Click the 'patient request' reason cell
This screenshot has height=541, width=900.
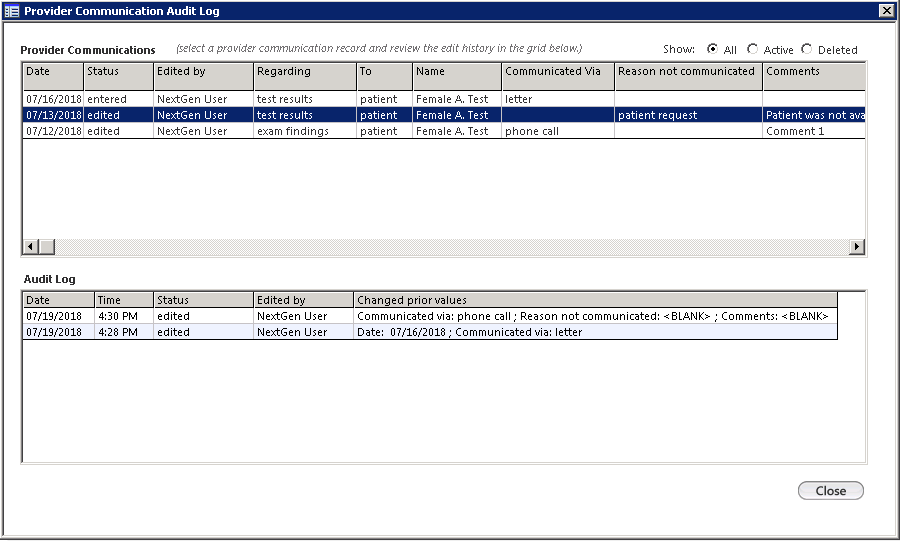[689, 115]
